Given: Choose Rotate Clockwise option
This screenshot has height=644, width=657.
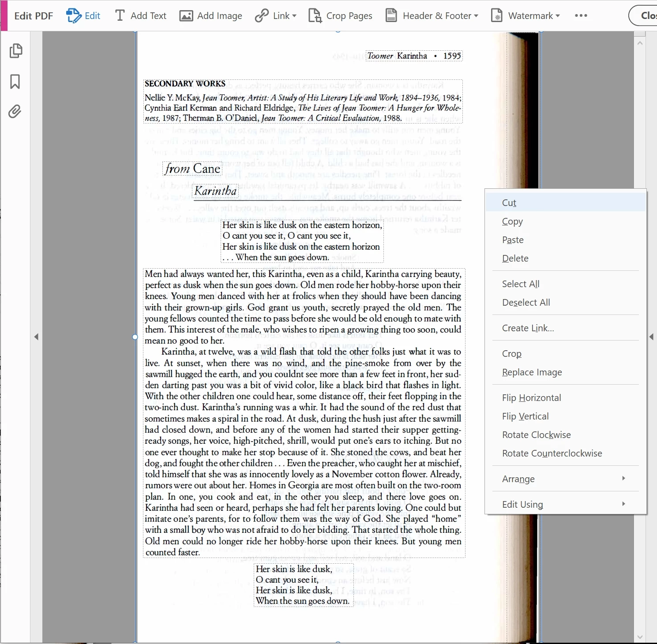Looking at the screenshot, I should click(566, 434).
